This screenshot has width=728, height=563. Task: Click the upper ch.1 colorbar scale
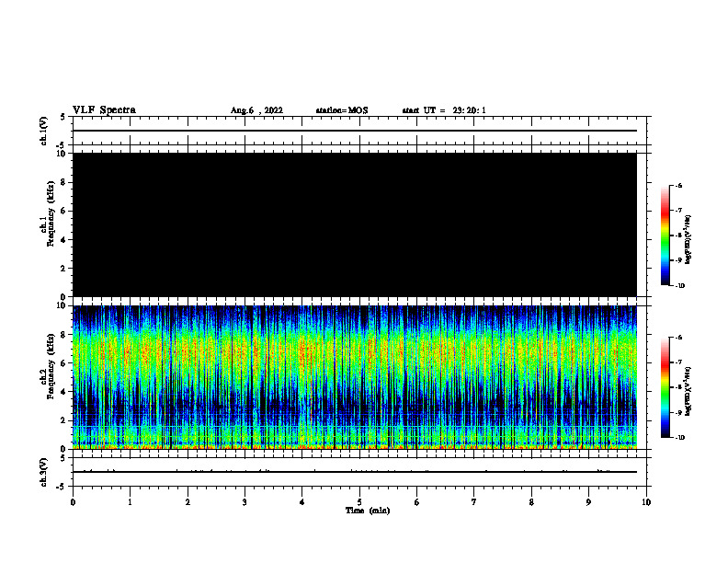pos(665,236)
